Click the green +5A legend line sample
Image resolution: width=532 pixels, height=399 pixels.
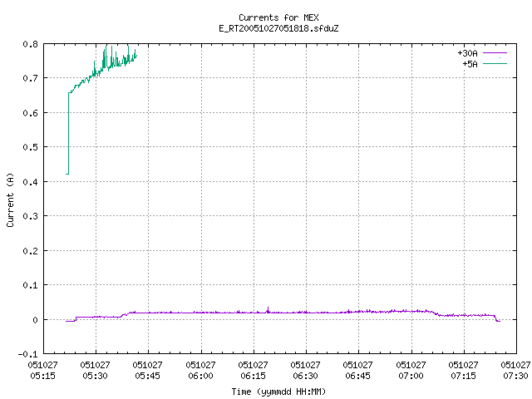[495, 64]
